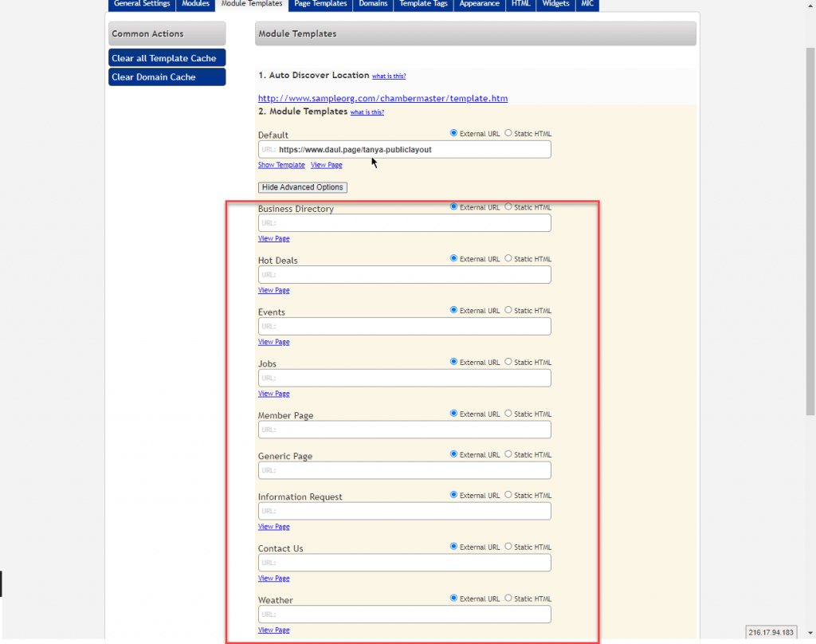Image resolution: width=816 pixels, height=644 pixels.
Task: Open View Page for Jobs
Action: click(273, 393)
